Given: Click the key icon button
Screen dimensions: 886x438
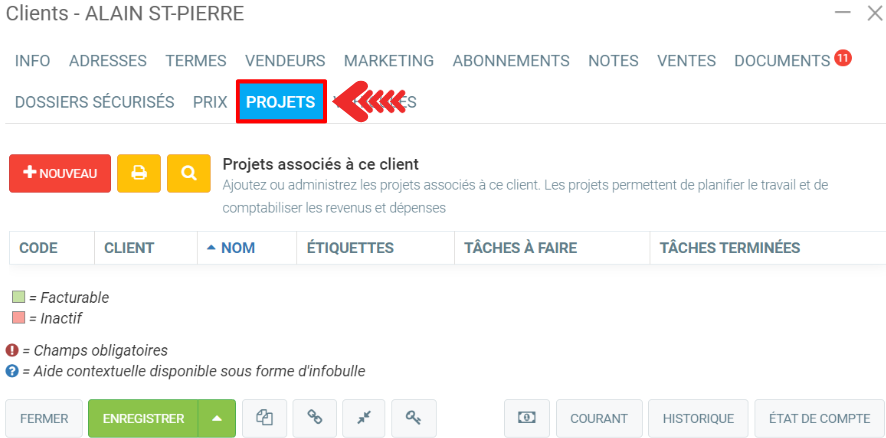Looking at the screenshot, I should [413, 418].
